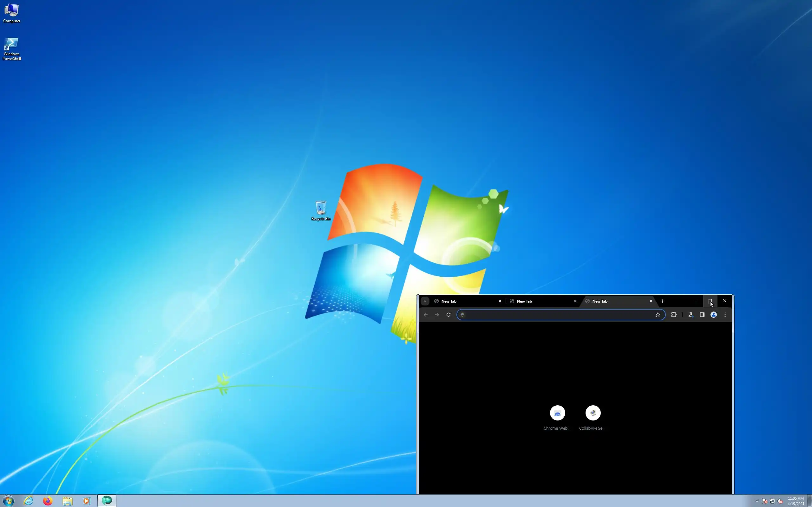Click the address bar input field

(x=557, y=315)
